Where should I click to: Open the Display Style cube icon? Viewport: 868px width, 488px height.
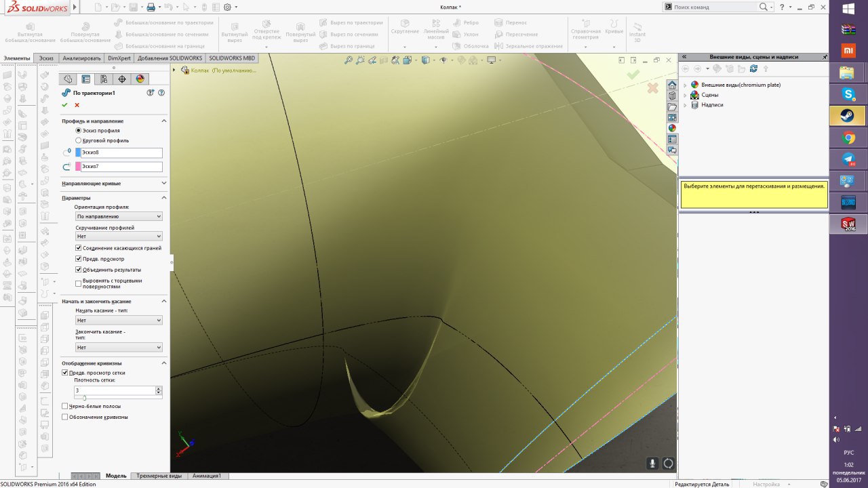tap(425, 60)
